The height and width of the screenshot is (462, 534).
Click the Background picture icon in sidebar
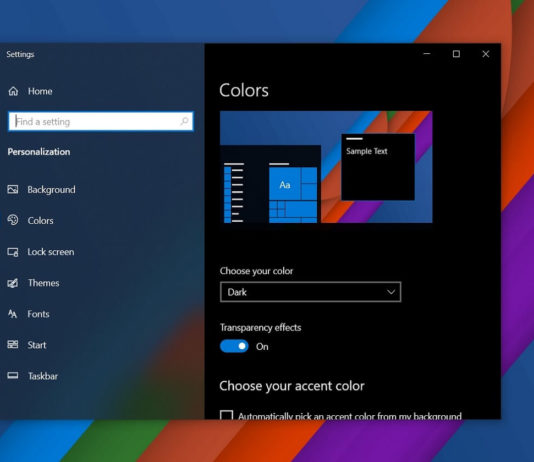point(13,189)
